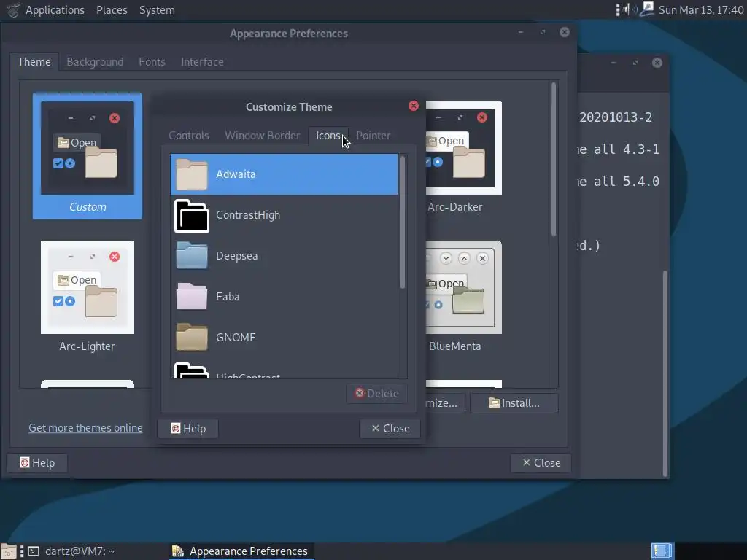Click the Install... button
The width and height of the screenshot is (747, 560).
pos(514,403)
